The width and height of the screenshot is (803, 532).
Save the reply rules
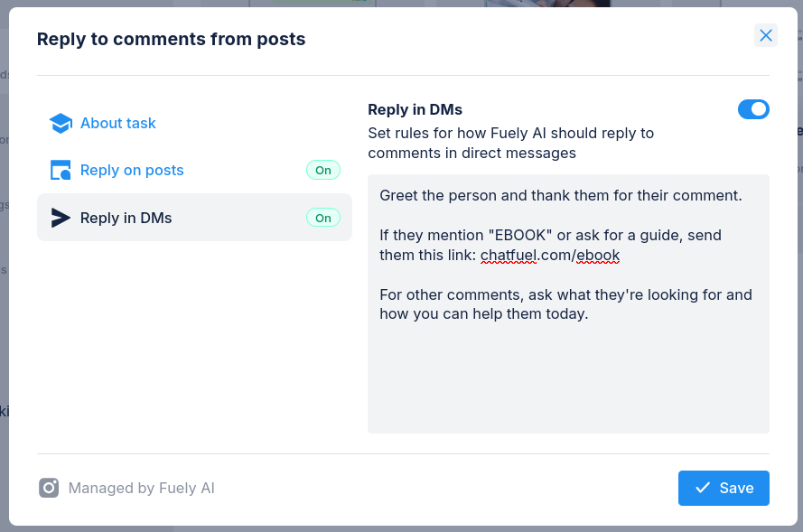[724, 488]
